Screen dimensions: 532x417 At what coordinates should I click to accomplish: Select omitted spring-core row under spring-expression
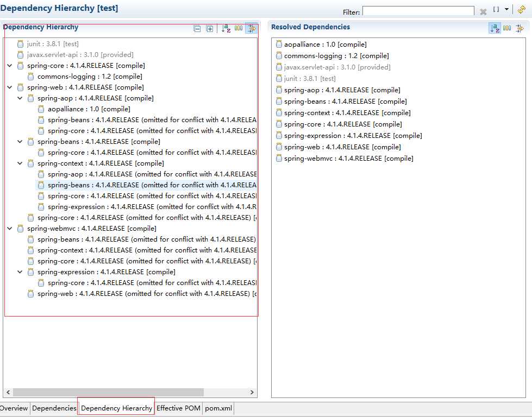(152, 282)
